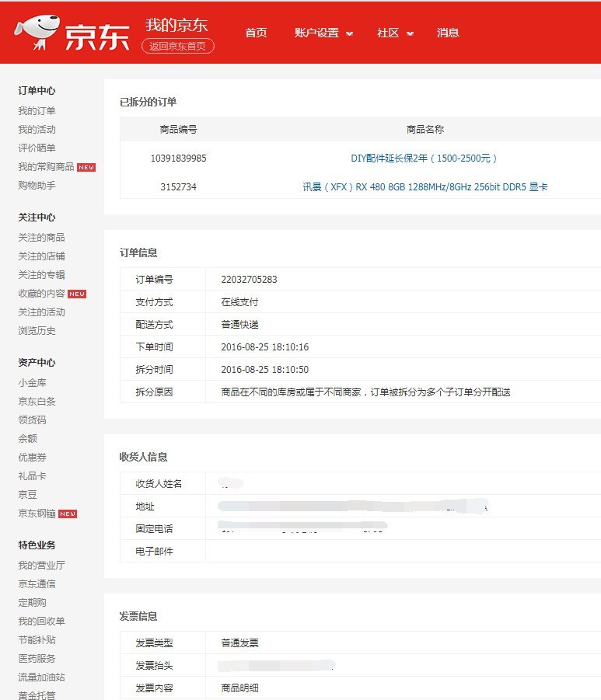Open 余额 in sidebar
The image size is (601, 700).
point(27,439)
